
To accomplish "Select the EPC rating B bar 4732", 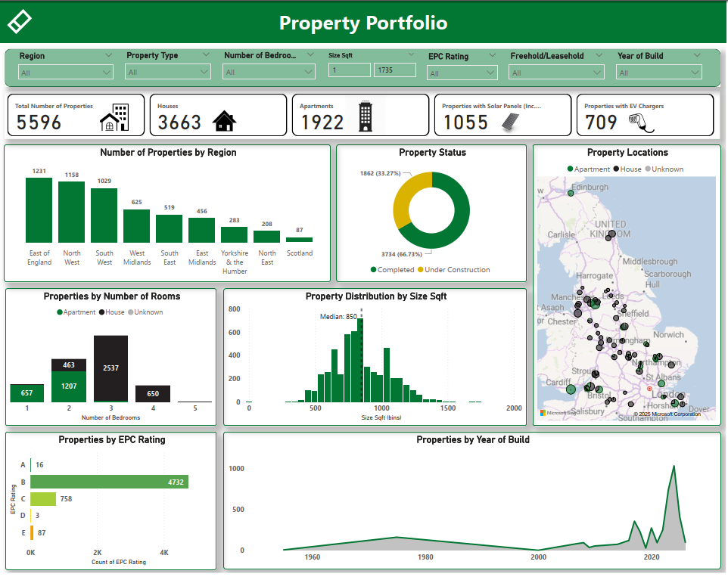I will tap(109, 482).
